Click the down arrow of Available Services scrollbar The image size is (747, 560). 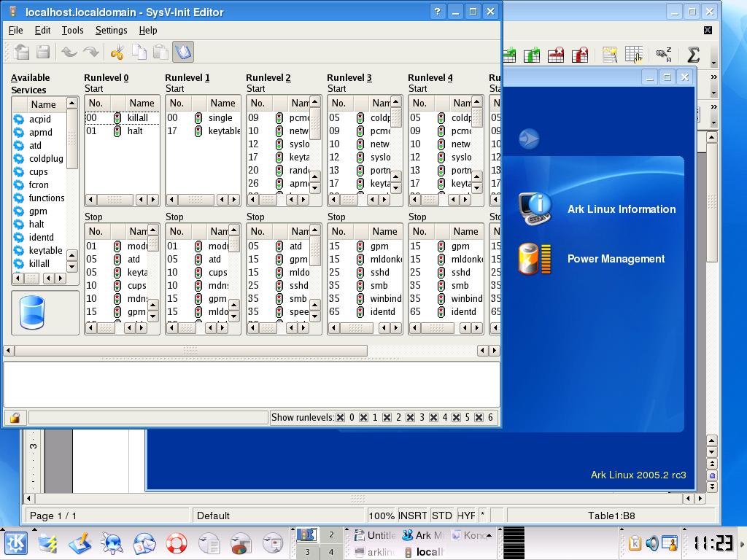(x=71, y=267)
